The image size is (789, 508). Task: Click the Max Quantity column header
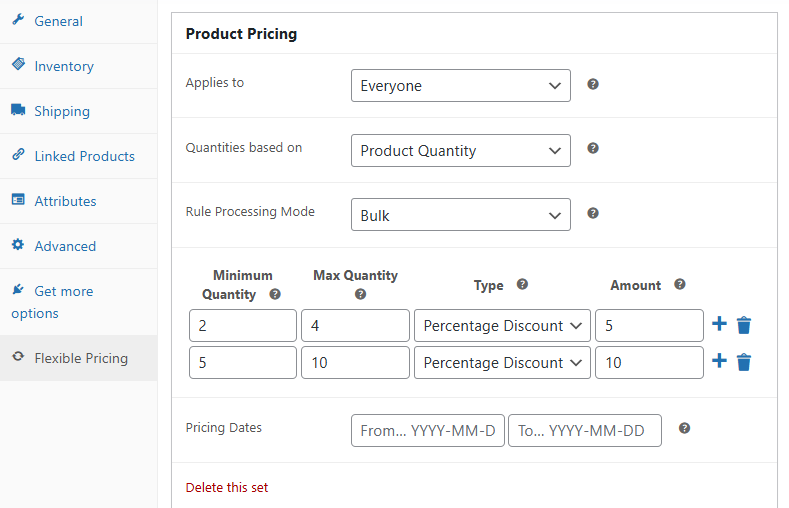pyautogui.click(x=356, y=275)
